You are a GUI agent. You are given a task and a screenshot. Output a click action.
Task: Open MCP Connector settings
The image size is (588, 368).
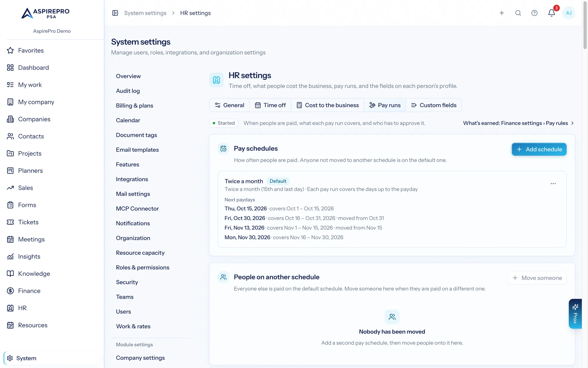point(137,209)
